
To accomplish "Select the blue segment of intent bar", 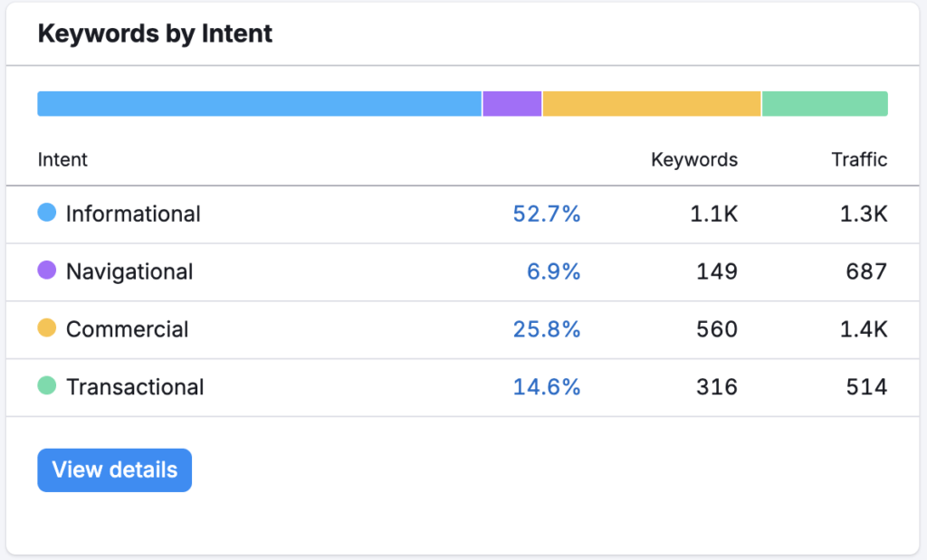I will (259, 104).
